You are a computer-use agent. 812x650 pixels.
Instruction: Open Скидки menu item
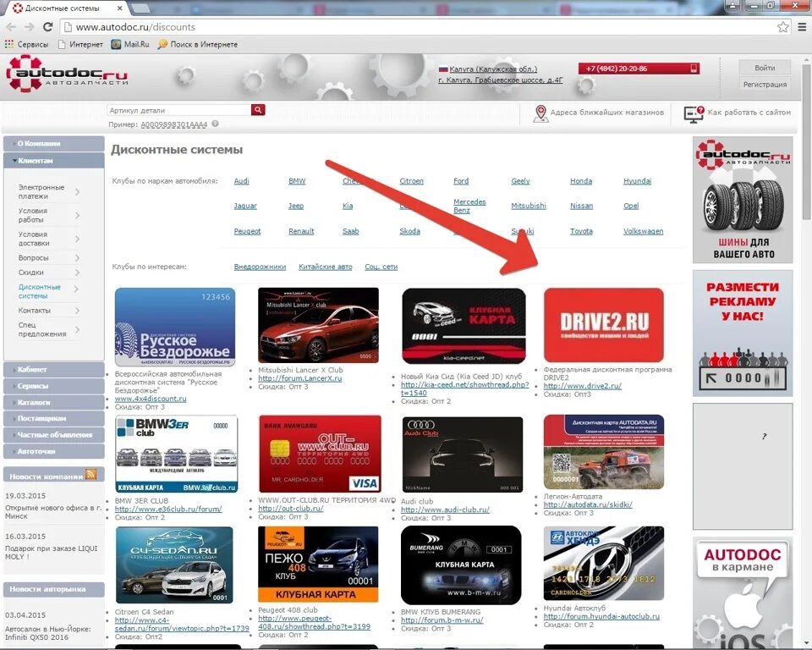(49, 273)
